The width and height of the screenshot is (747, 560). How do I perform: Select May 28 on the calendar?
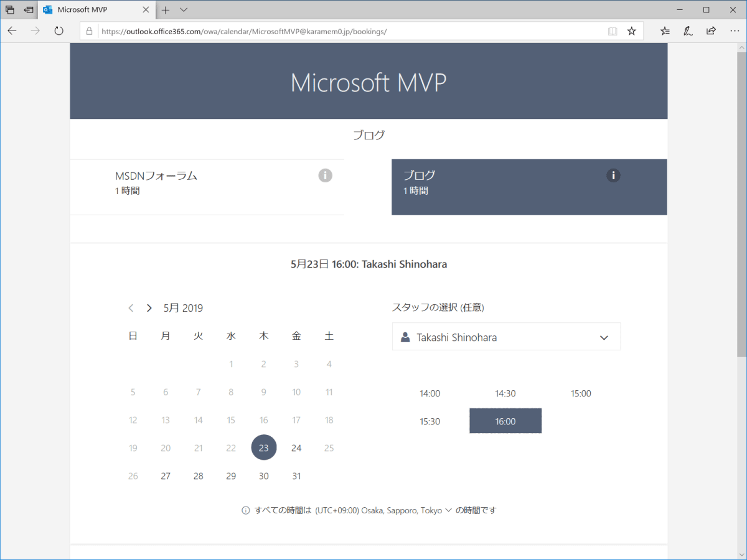point(198,475)
